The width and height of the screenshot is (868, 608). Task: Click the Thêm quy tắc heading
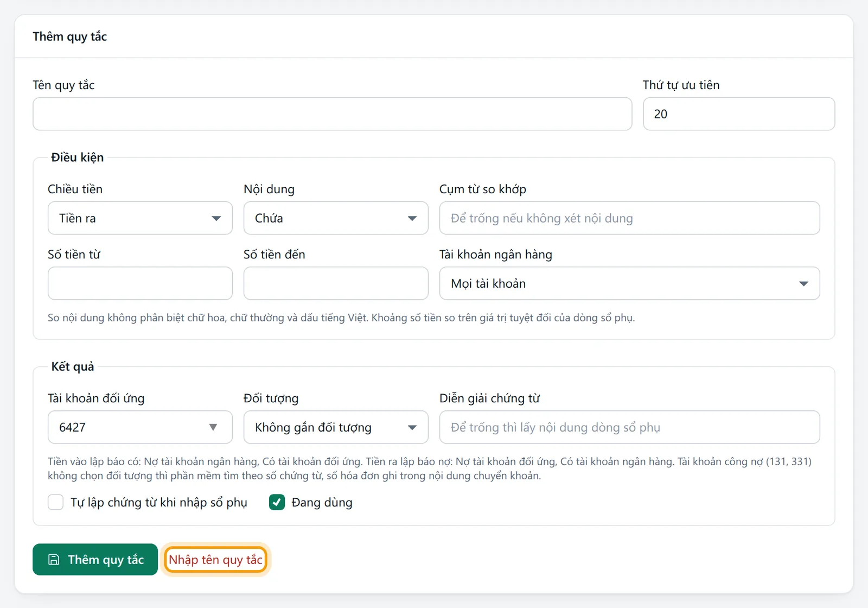coord(69,36)
